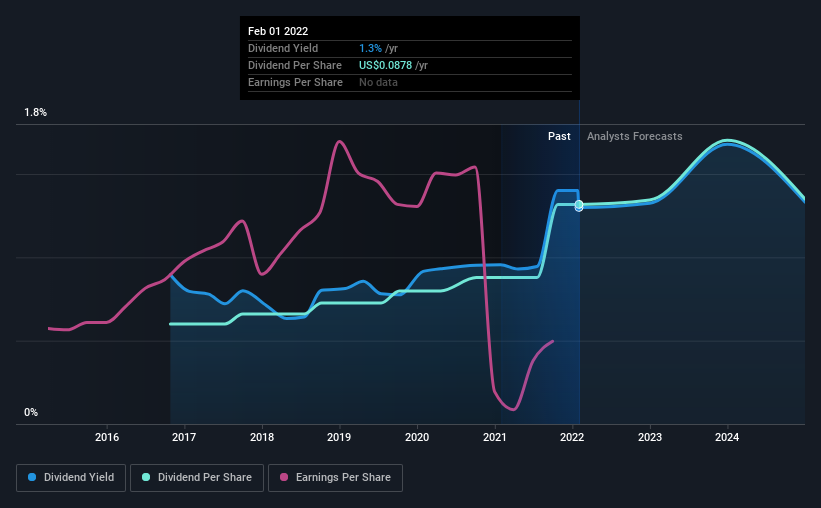Screen dimensions: 821x508
Task: Click the blue Dividend Yield legend dot
Action: pyautogui.click(x=33, y=478)
